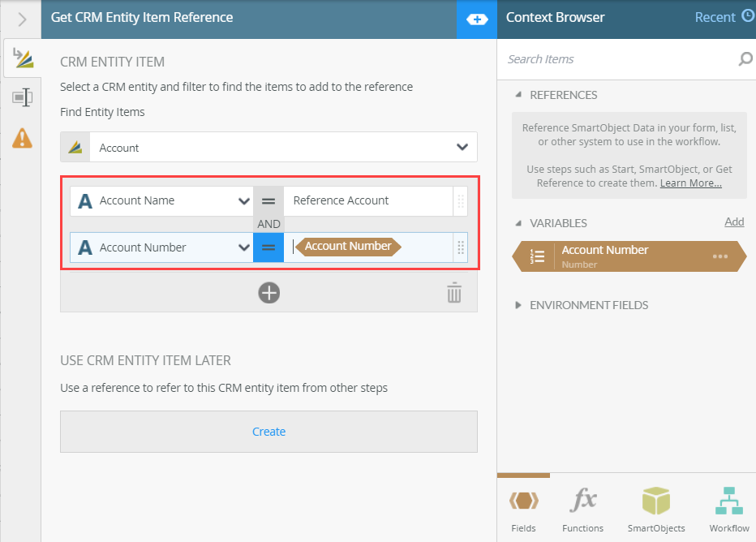Switch to the Functions tab
This screenshot has width=756, height=542.
[x=582, y=510]
